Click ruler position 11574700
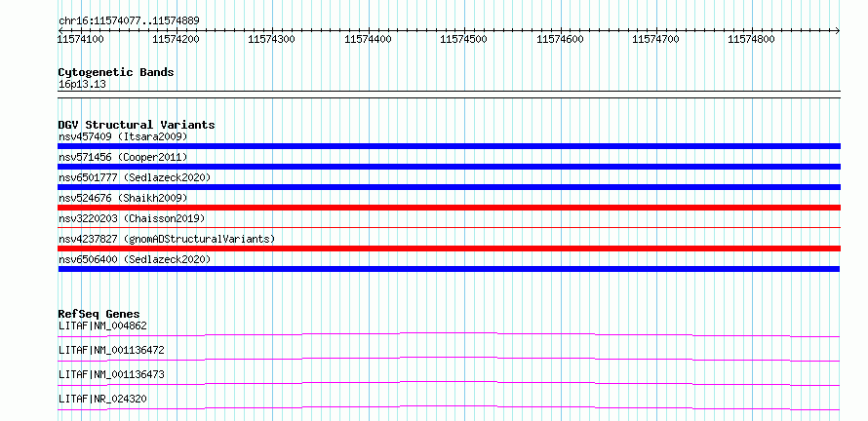This screenshot has height=421, width=868. click(x=655, y=39)
